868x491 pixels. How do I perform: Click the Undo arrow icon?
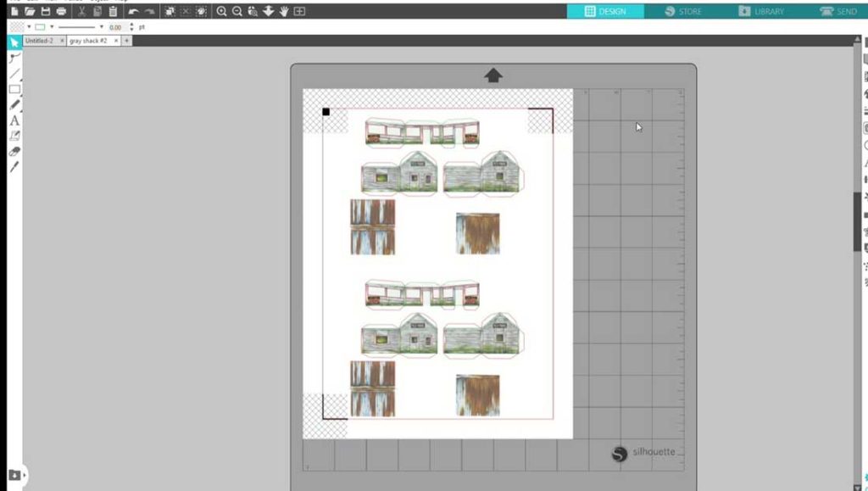click(x=134, y=11)
